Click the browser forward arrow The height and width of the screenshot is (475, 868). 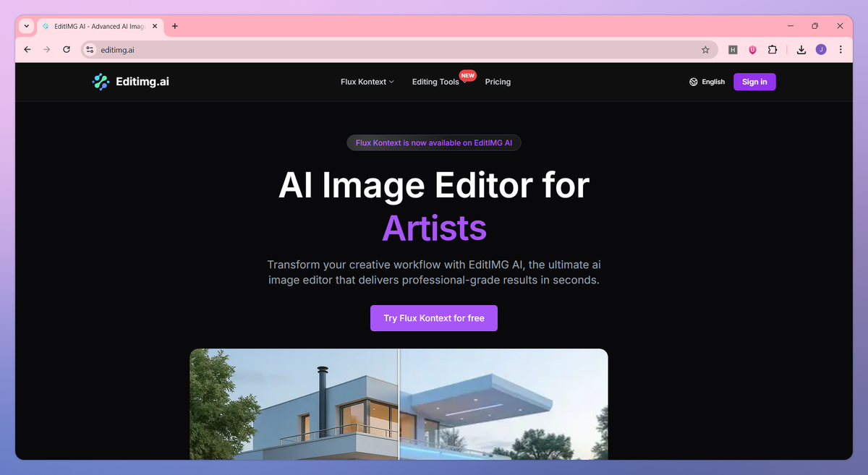[x=47, y=50]
